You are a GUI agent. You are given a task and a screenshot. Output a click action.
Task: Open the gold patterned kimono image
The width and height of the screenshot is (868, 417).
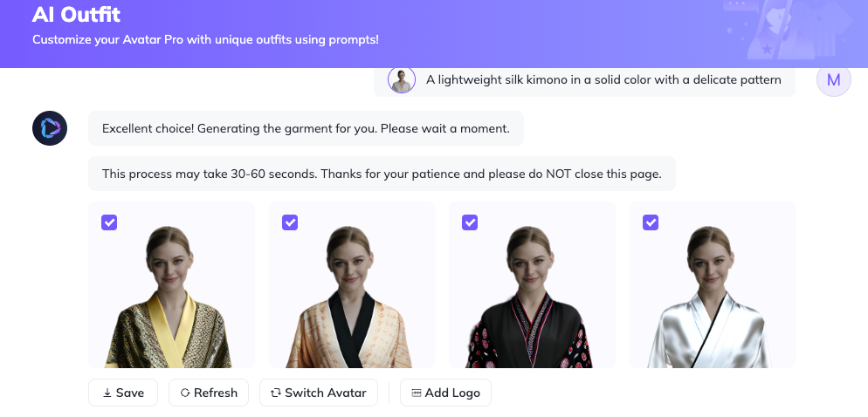pyautogui.click(x=171, y=297)
